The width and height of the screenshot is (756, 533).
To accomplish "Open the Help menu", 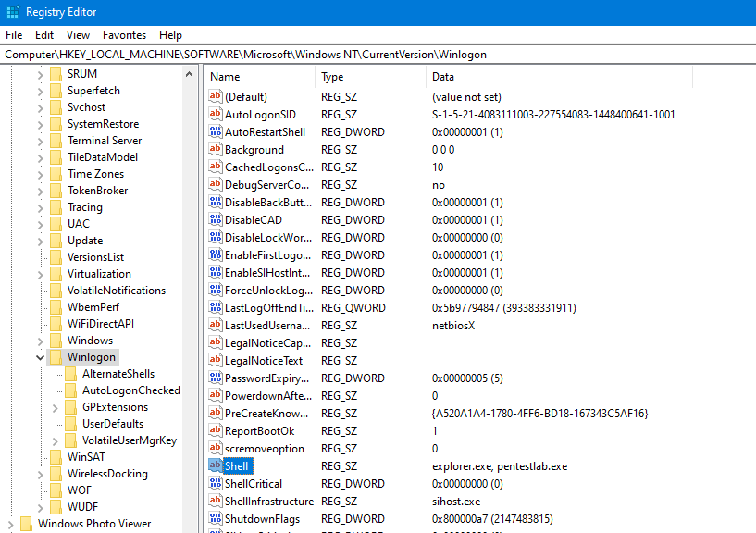I will point(170,35).
